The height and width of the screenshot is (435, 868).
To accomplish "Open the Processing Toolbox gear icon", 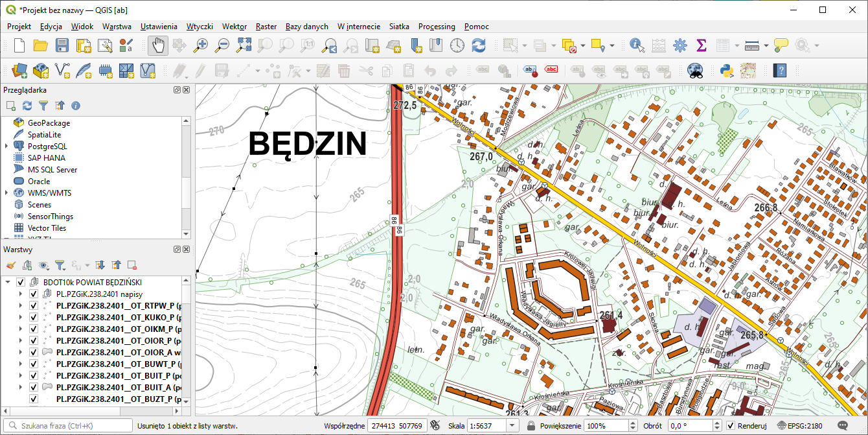I will pos(680,45).
